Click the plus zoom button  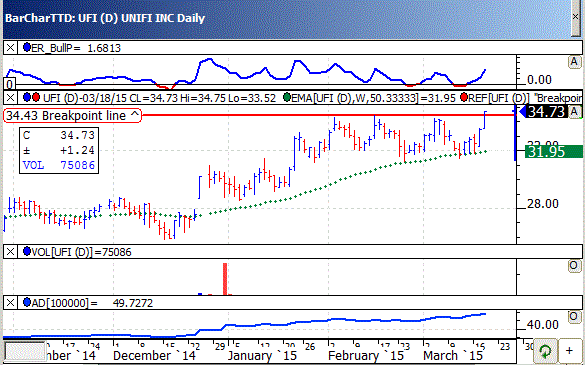[x=569, y=351]
